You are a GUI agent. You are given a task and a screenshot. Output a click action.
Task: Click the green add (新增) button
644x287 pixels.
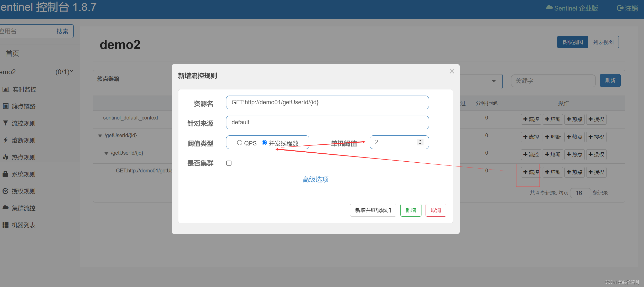411,210
